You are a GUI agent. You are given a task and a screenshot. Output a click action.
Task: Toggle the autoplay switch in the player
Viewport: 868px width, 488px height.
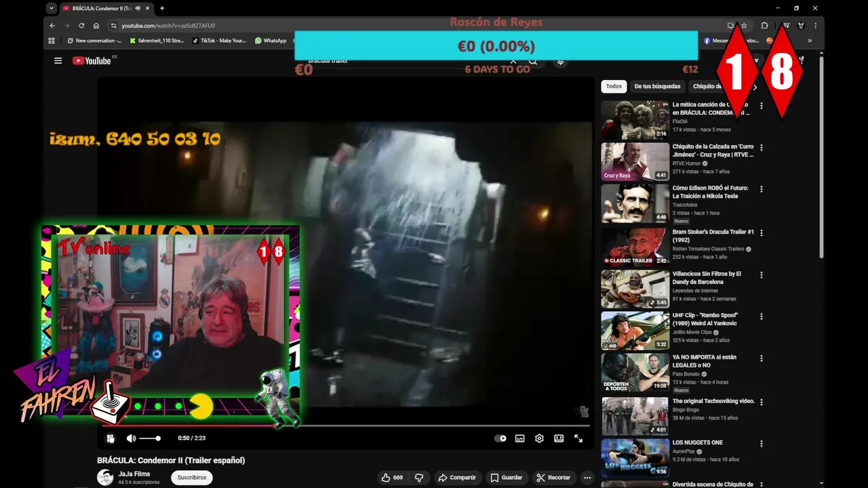click(x=500, y=439)
